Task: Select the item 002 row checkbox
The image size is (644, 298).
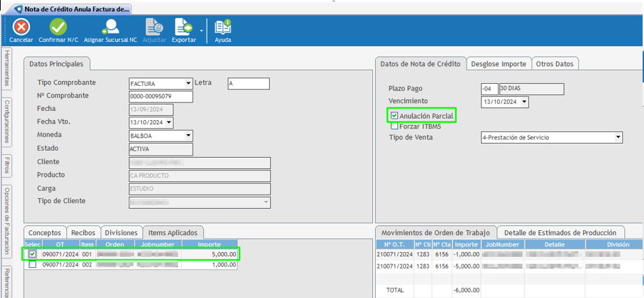Action: (33, 265)
